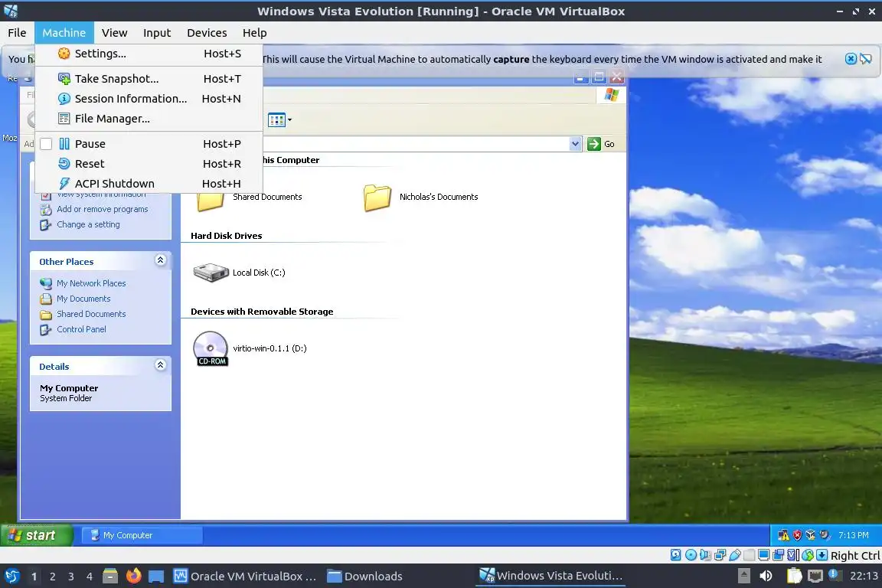
Task: Open Control Panel link
Action: click(81, 329)
